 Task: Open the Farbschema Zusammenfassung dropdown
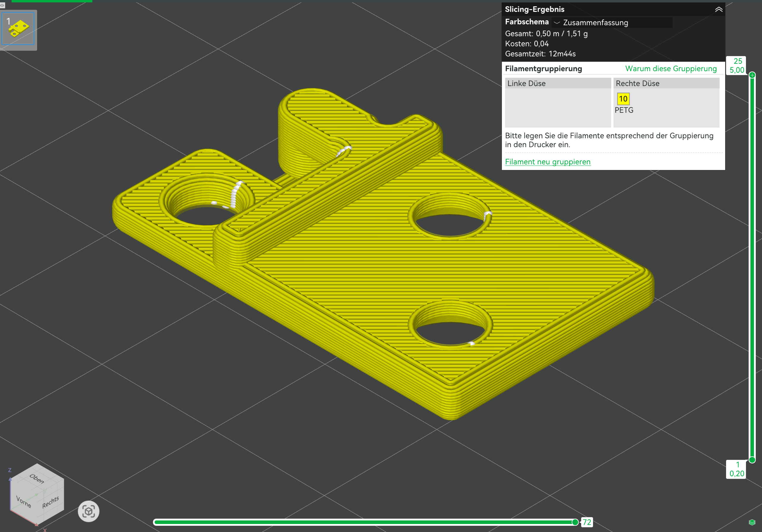coord(612,23)
